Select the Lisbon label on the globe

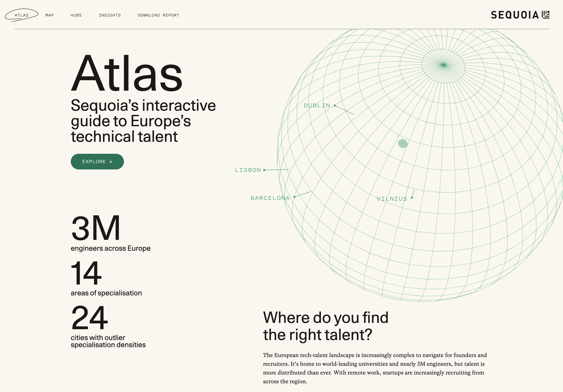248,170
